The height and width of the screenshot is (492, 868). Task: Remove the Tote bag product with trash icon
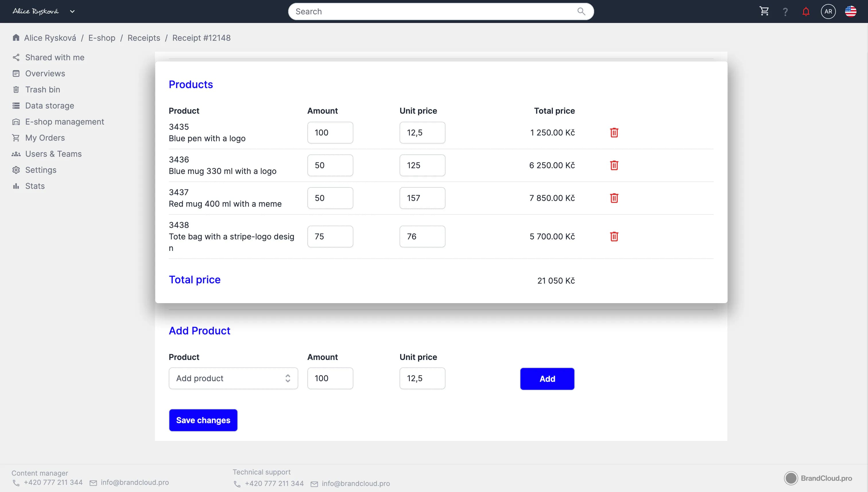coord(614,237)
